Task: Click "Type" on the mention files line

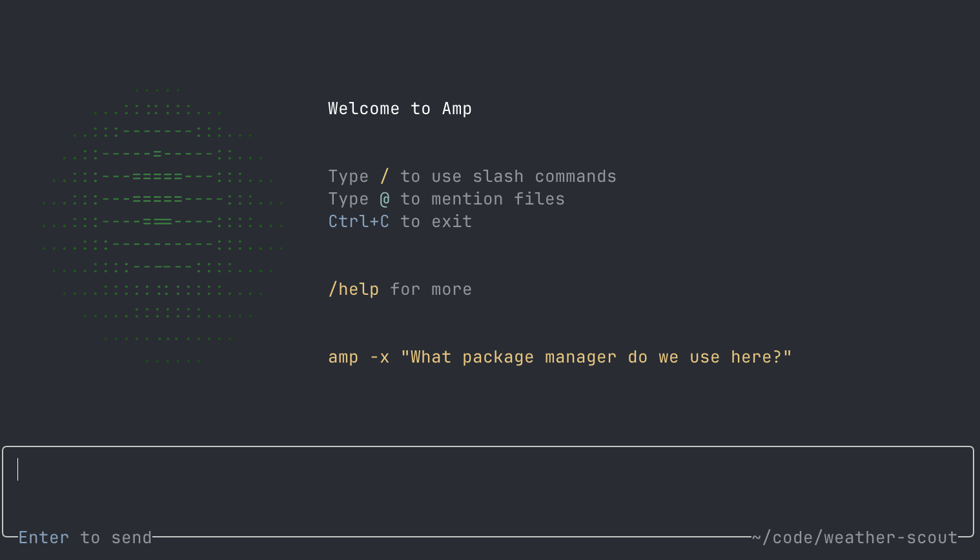Action: 349,199
